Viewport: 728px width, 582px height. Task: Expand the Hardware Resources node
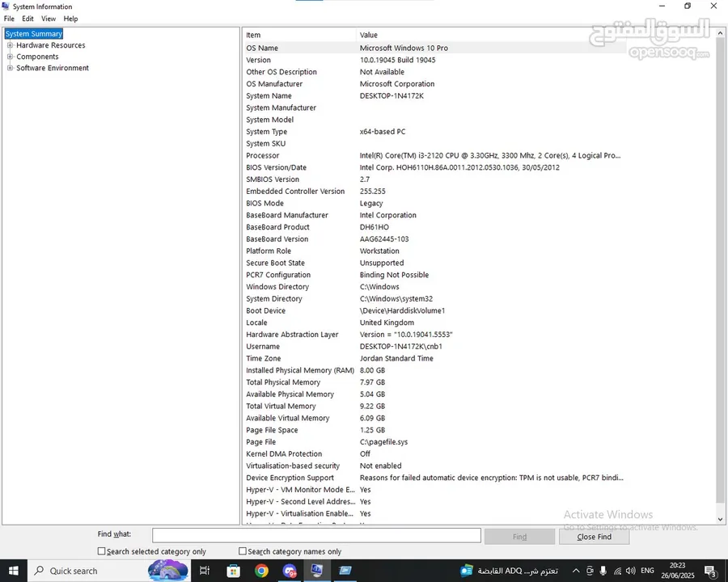coord(10,45)
